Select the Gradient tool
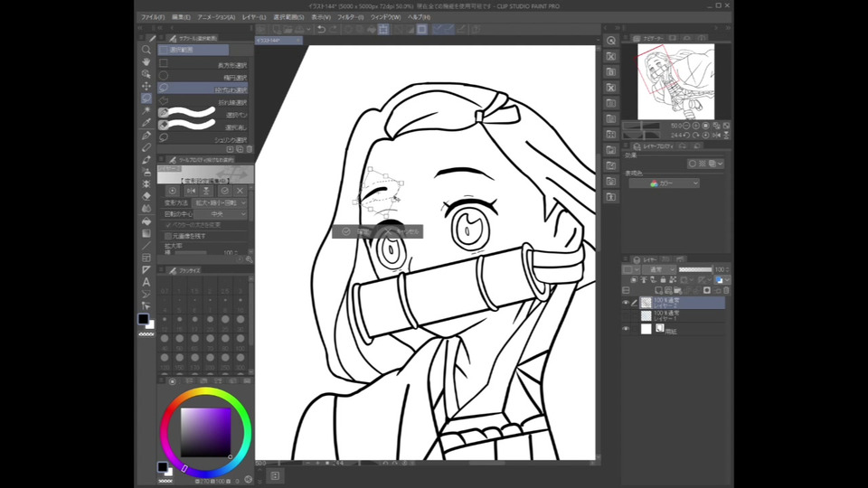 coord(146,233)
